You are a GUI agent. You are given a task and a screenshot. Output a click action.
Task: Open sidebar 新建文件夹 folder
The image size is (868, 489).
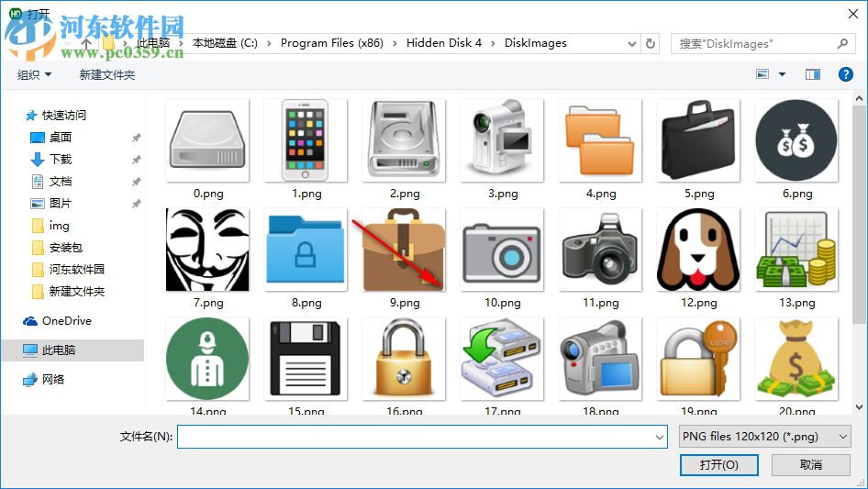(x=76, y=292)
